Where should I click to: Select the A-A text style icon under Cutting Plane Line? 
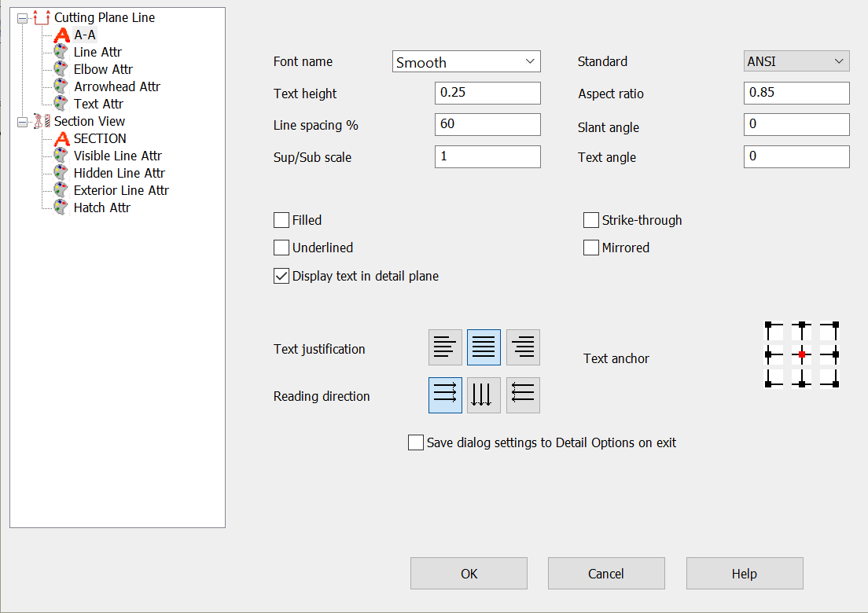pos(61,35)
